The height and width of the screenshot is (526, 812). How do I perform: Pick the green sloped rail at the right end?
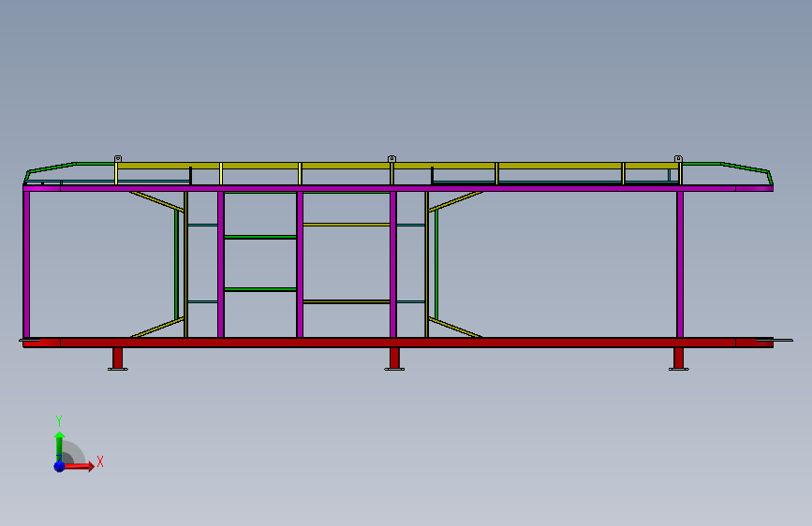(746, 168)
